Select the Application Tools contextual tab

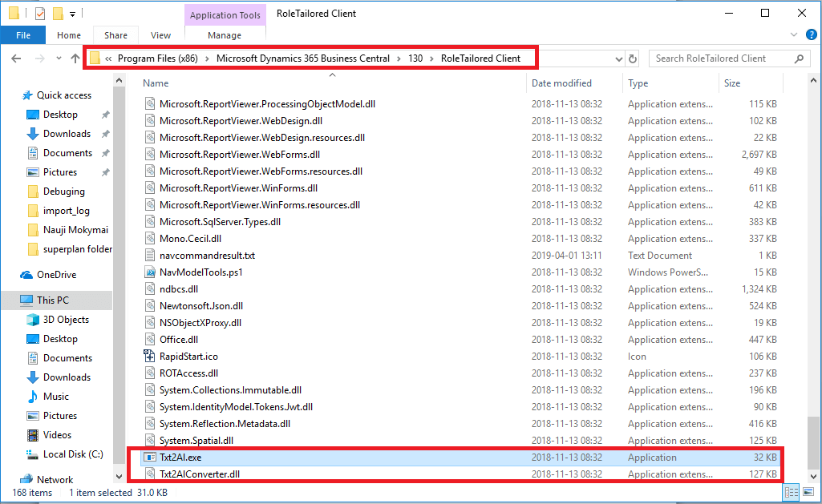coord(225,15)
